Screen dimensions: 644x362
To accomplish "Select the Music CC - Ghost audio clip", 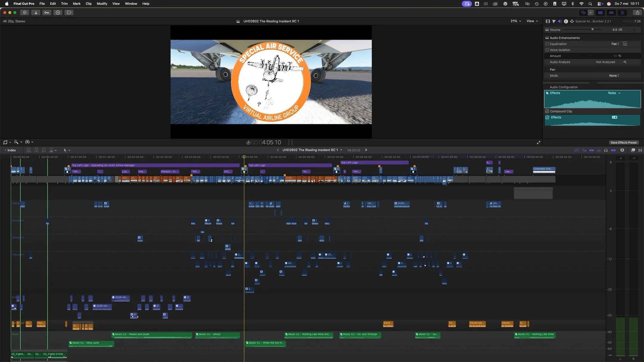I will 217,335.
